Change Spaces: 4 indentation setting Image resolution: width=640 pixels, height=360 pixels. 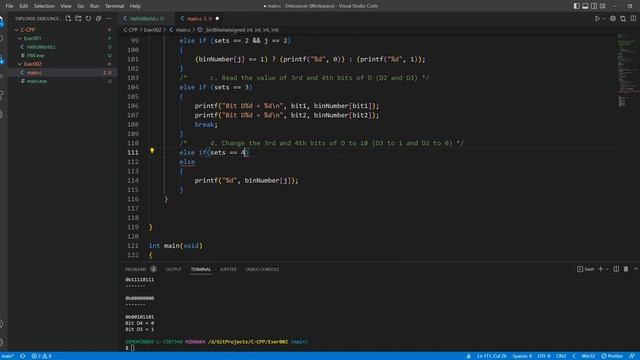[x=522, y=356]
